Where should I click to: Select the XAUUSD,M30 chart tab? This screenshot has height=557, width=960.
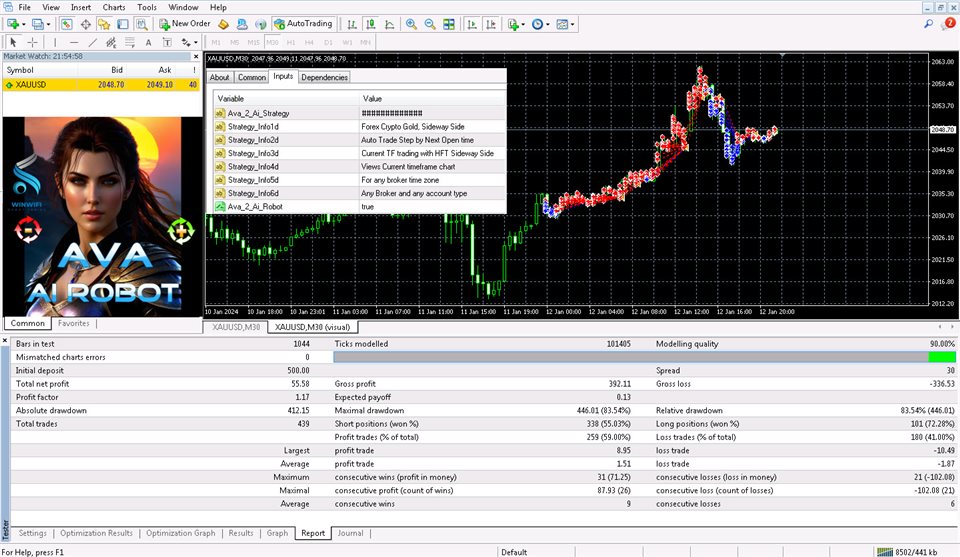click(236, 327)
